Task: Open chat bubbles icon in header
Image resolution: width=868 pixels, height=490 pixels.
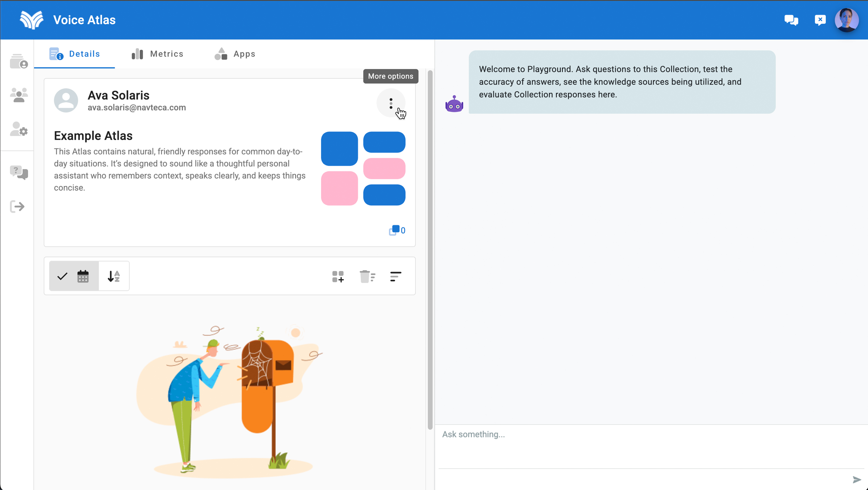Action: click(x=791, y=20)
